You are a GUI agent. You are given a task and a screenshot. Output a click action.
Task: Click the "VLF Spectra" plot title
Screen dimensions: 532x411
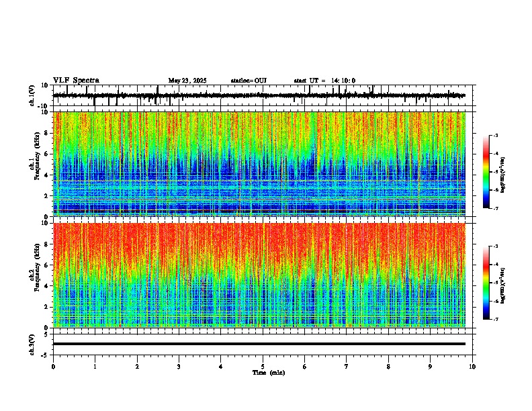(x=76, y=81)
